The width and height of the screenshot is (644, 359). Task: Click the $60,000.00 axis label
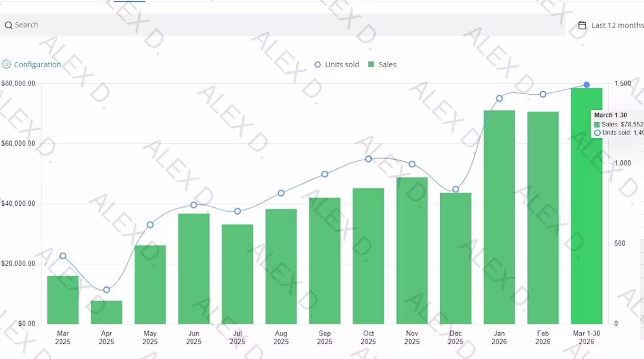(x=19, y=144)
